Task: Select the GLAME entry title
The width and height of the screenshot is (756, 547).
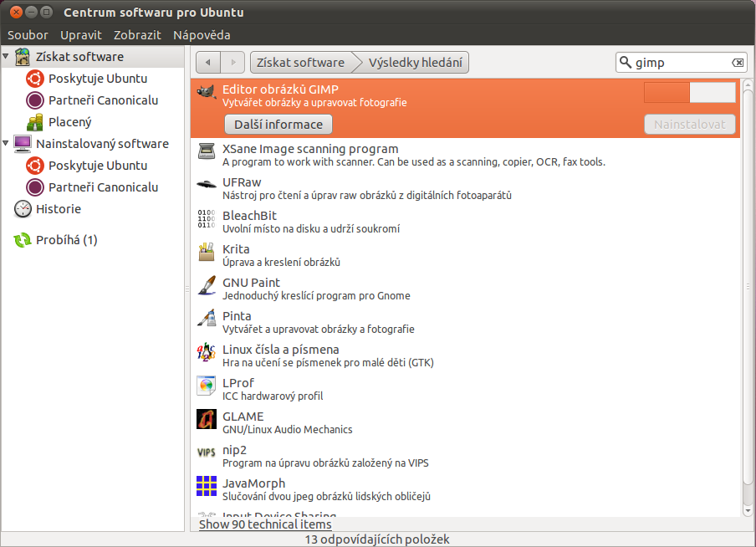Action: pyautogui.click(x=243, y=417)
